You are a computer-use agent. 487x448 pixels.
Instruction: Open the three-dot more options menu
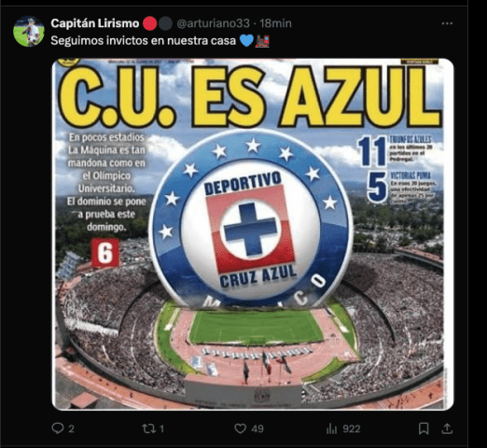(x=447, y=23)
